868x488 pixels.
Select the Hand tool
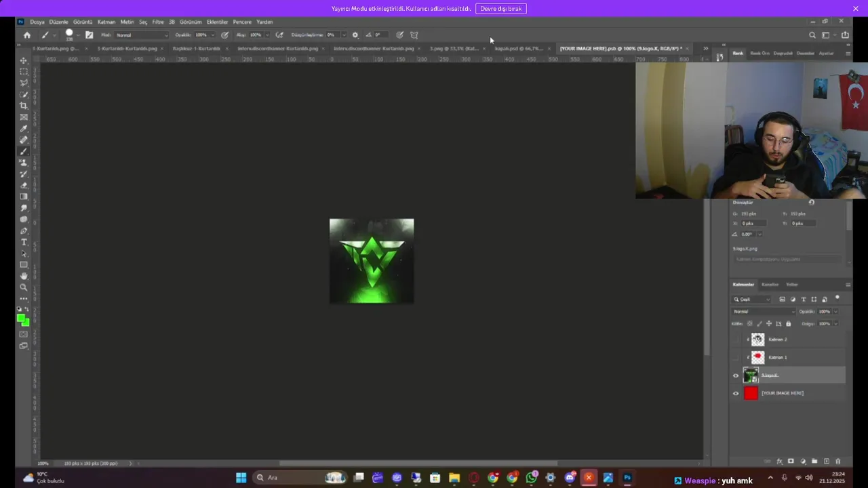tap(24, 276)
